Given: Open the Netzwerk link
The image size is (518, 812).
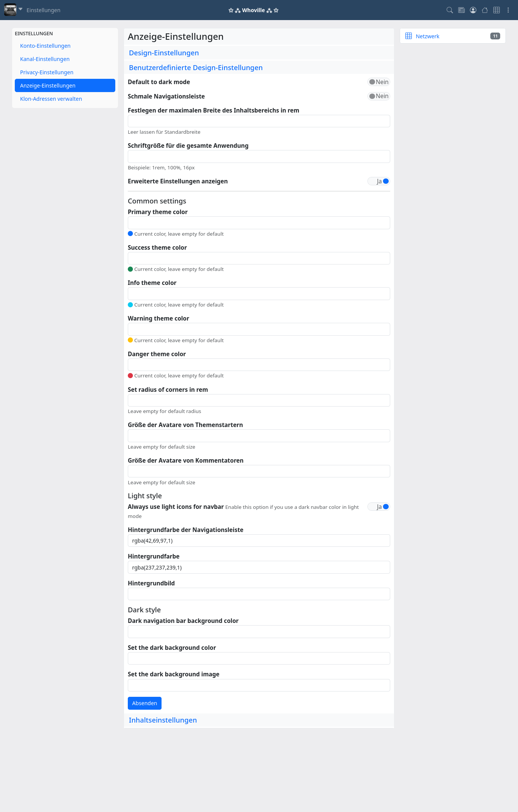Looking at the screenshot, I should pos(427,36).
